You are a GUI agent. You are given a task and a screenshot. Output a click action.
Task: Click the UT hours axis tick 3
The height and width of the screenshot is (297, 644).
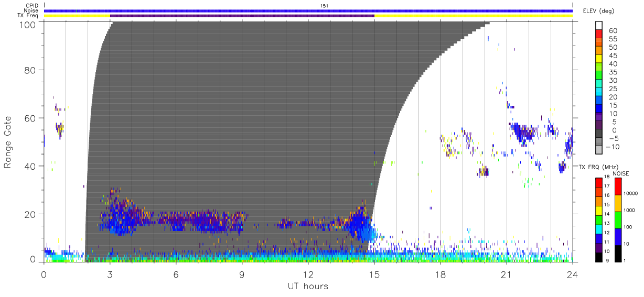click(110, 274)
